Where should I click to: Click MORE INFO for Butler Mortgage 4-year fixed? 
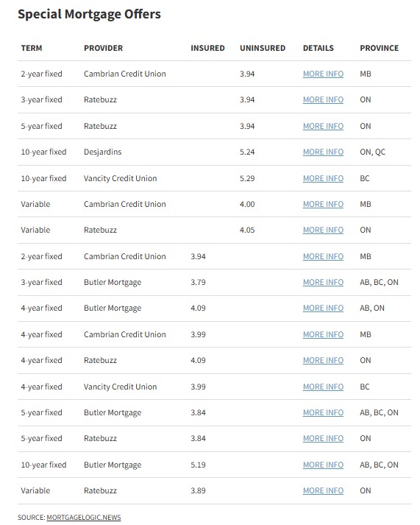point(323,308)
